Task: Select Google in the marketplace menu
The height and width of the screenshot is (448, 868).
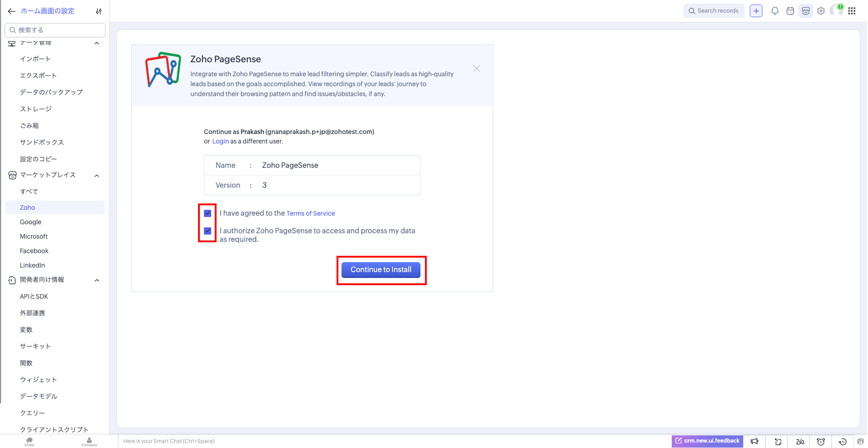Action: (x=31, y=222)
